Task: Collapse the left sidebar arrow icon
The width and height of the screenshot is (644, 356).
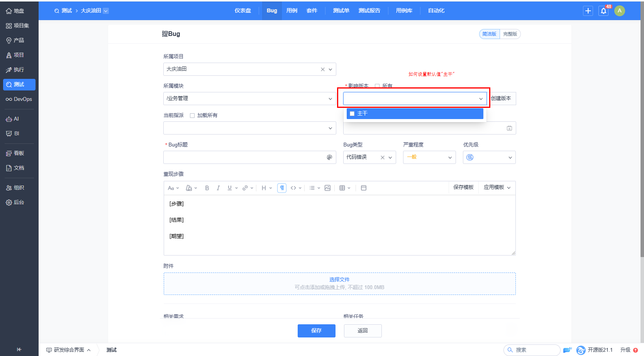Action: [19, 349]
